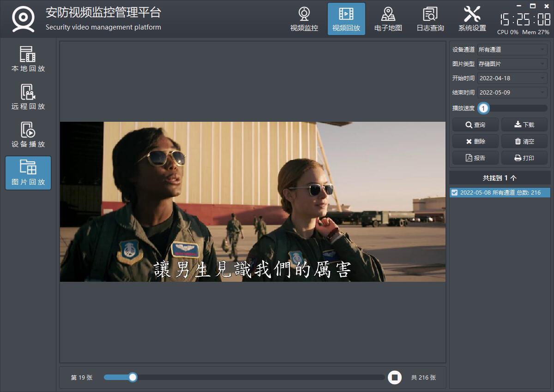Select 本地回放 local playback in sidebar
554x392 pixels.
[x=28, y=59]
